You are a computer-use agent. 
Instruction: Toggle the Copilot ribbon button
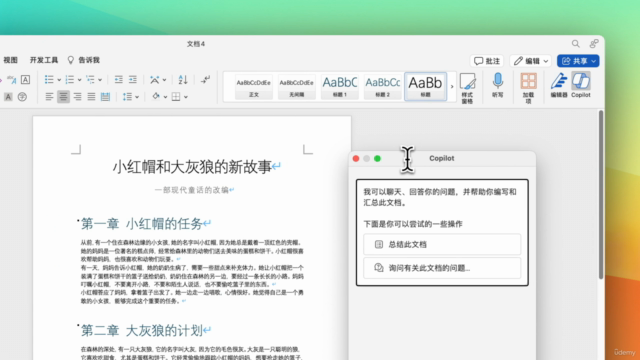(x=581, y=85)
